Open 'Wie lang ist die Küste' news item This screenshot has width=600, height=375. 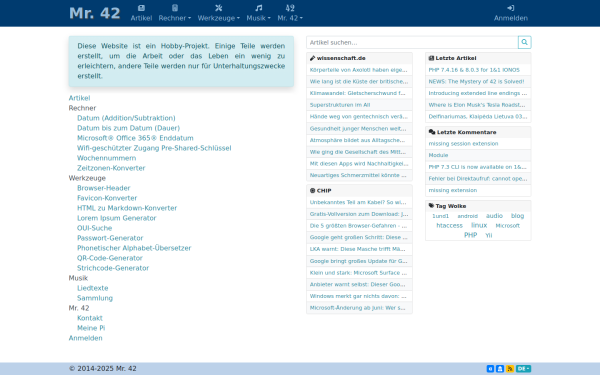pos(359,82)
